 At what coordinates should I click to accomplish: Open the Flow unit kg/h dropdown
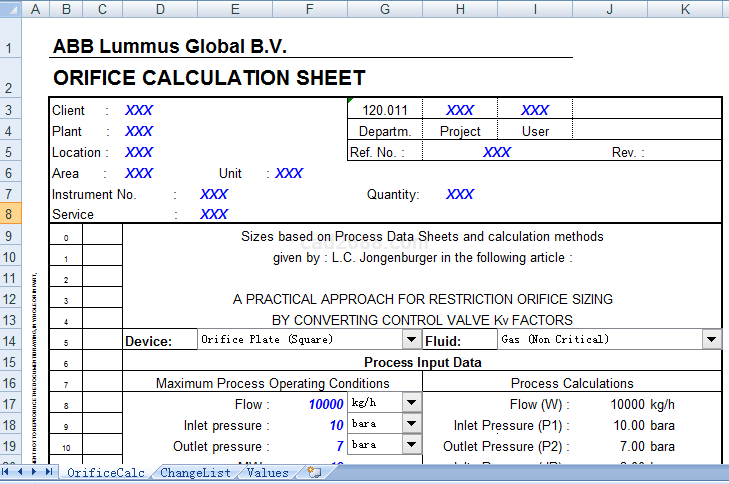click(411, 403)
